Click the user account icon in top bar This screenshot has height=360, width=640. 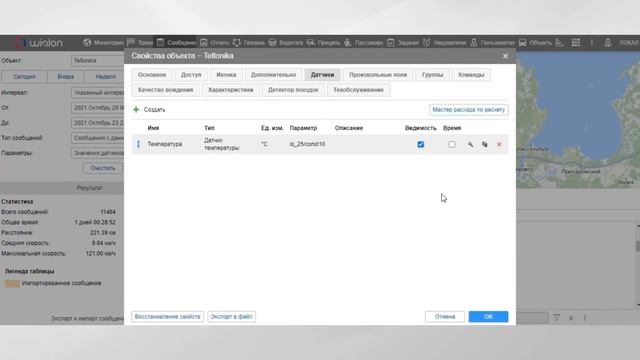[608, 43]
